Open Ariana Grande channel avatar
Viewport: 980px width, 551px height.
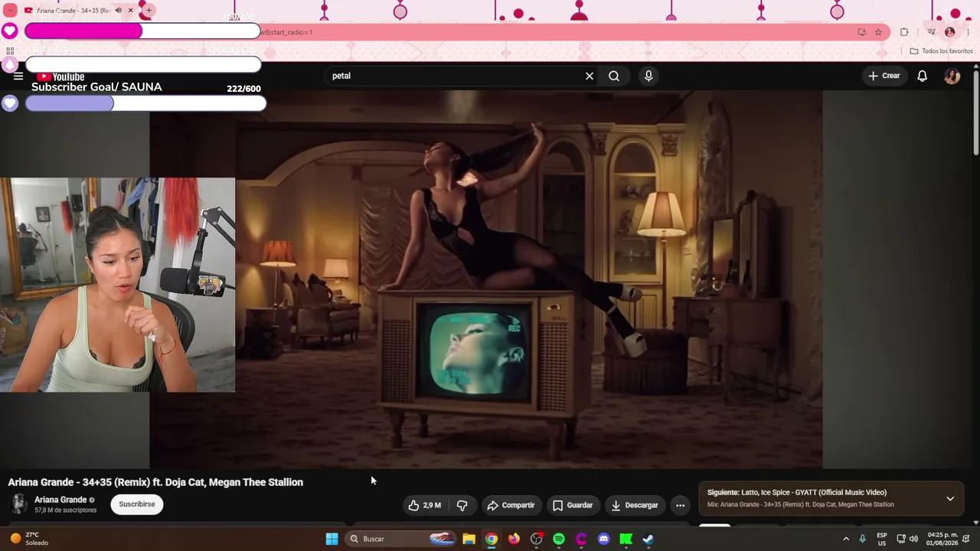(19, 504)
